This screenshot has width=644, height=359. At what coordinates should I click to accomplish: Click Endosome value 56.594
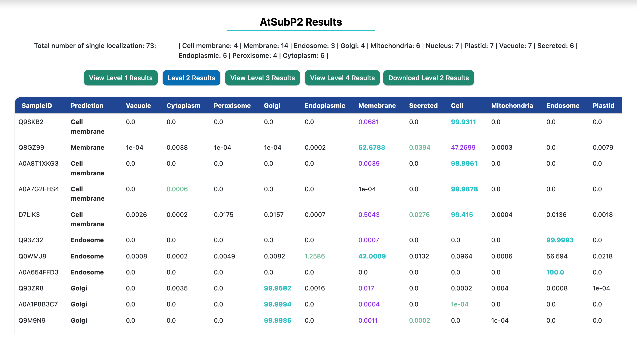[x=557, y=256]
